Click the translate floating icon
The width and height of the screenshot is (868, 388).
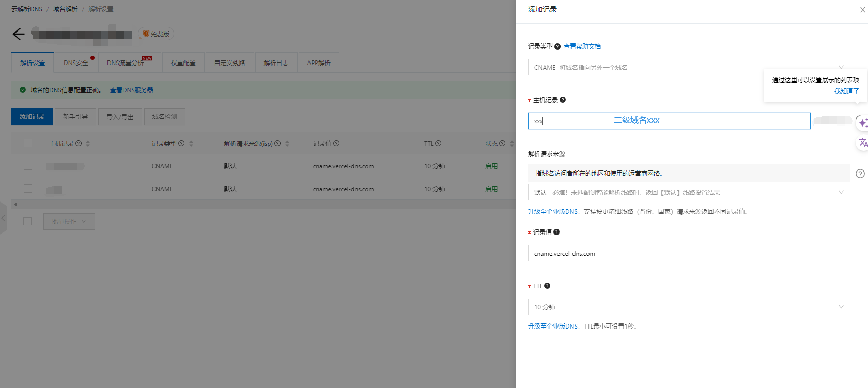862,143
